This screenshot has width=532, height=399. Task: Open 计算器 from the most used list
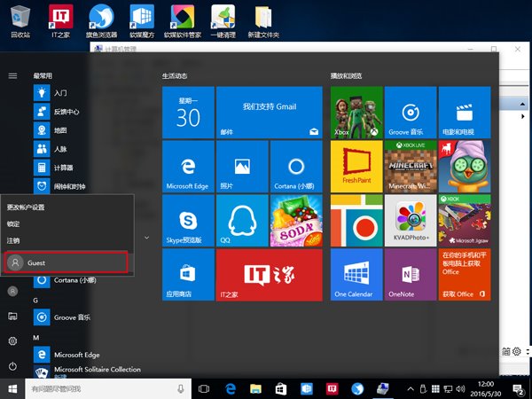[x=66, y=167]
